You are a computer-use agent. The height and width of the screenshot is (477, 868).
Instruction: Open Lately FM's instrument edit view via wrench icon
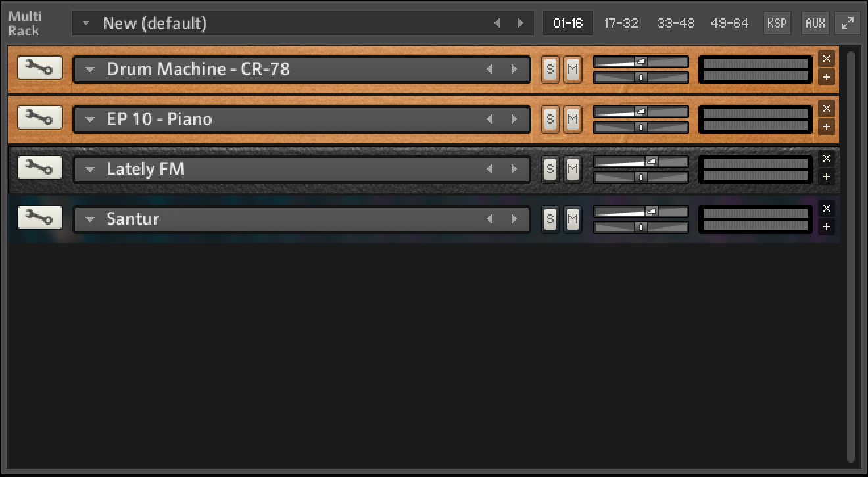[39, 168]
